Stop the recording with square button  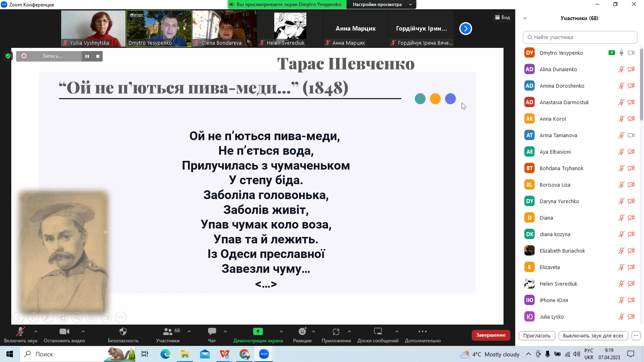click(98, 56)
